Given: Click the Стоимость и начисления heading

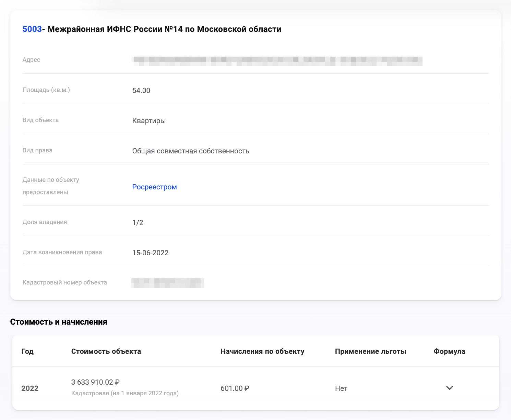Looking at the screenshot, I should (x=59, y=322).
